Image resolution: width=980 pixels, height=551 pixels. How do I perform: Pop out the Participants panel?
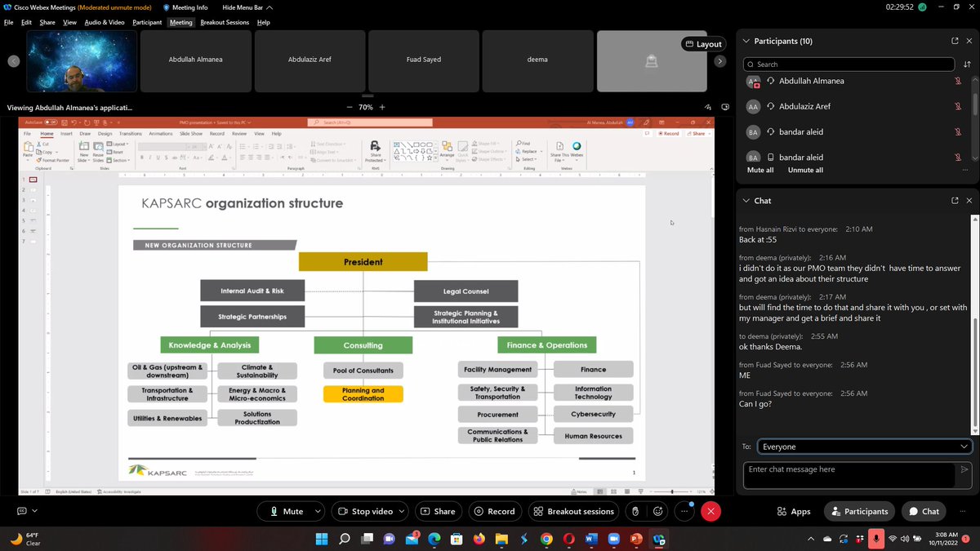(955, 41)
